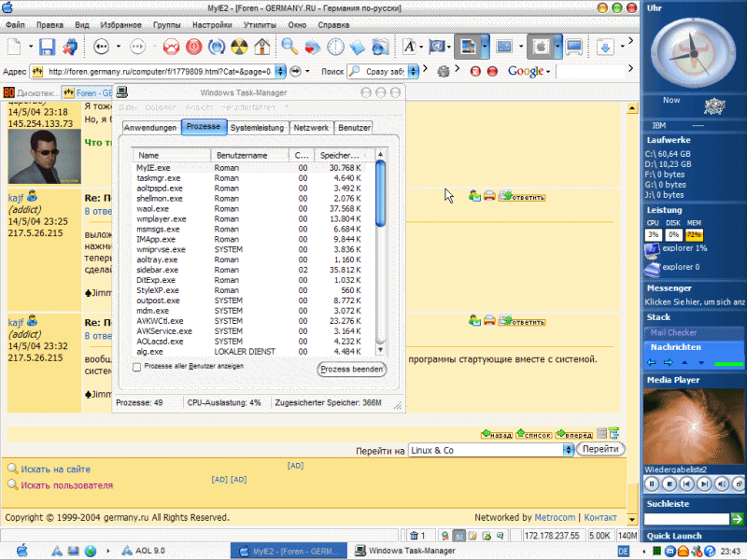The image size is (747, 560).
Task: Toggle the DE language indicator in taskbar
Action: [623, 551]
